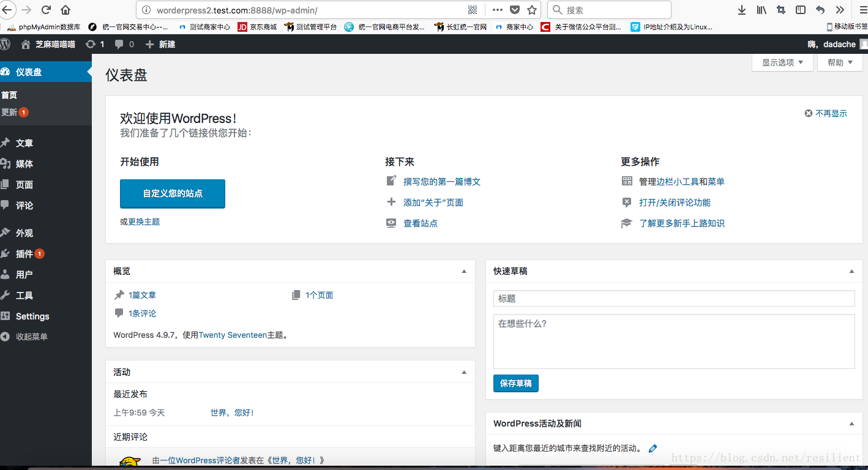Show more toolbar items overflow chevron
The width and height of the screenshot is (868, 470).
click(x=840, y=10)
